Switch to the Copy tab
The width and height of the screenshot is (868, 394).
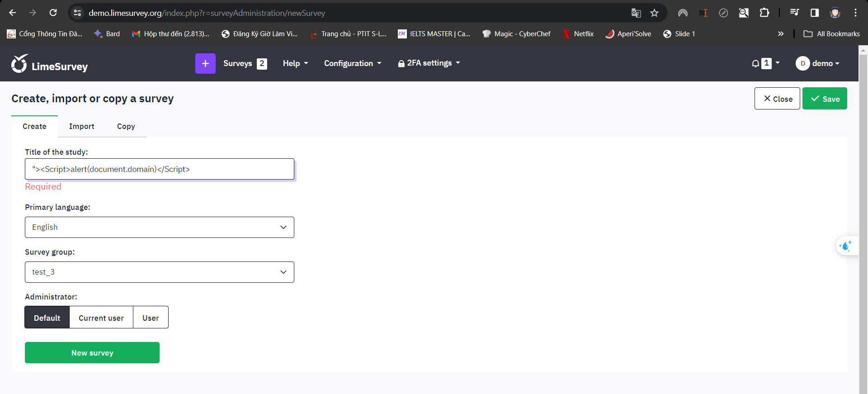126,127
